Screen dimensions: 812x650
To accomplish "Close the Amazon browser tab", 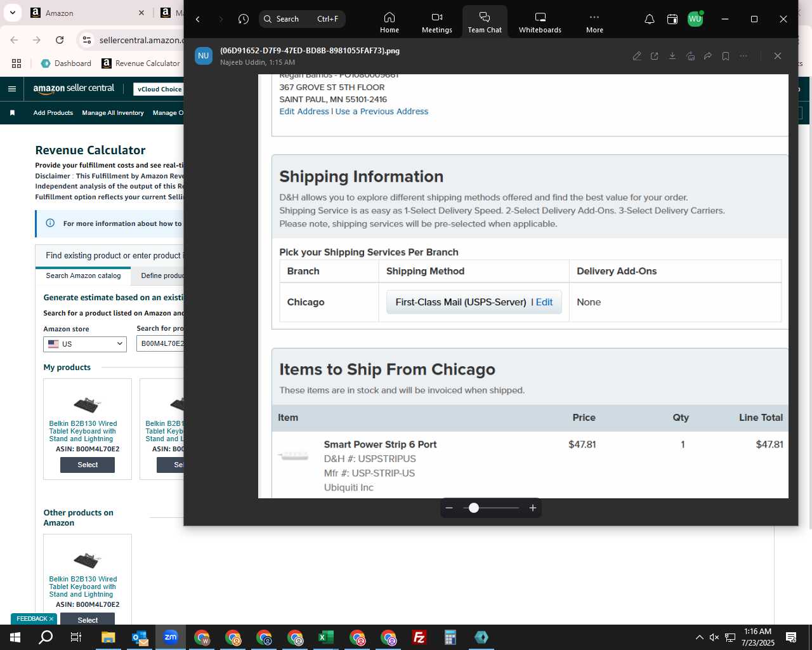I will [141, 13].
